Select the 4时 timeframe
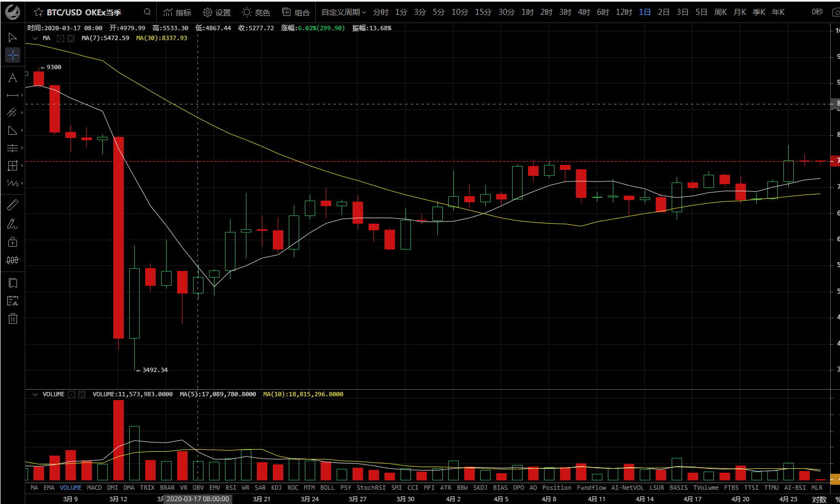This screenshot has height=504, width=840. point(584,12)
